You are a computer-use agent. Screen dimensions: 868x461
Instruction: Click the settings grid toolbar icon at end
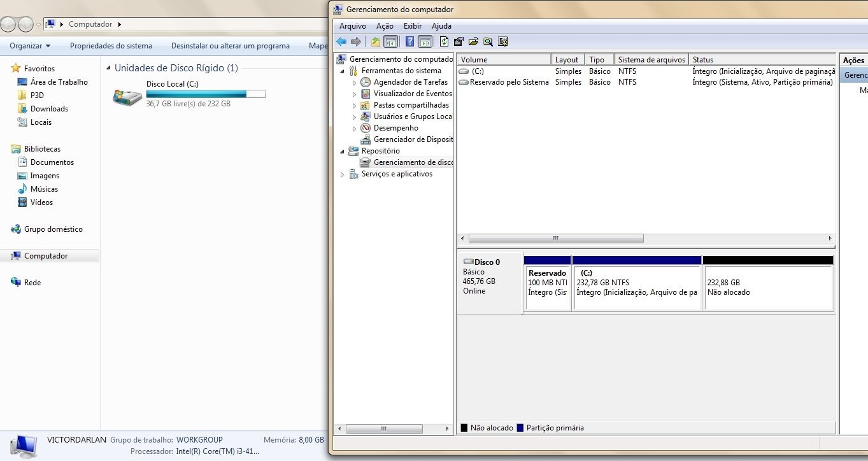(503, 42)
